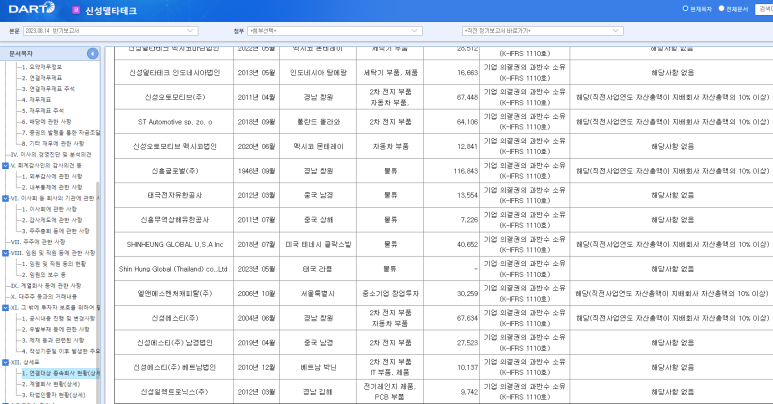Click cell ST Automotive sp. zo. o
Viewport: 773px width, 404px height.
click(175, 122)
